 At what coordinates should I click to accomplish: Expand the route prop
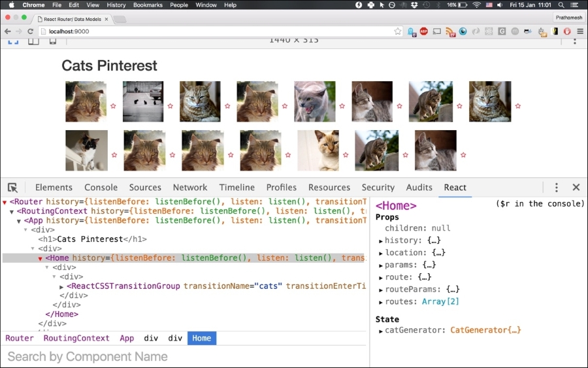[381, 278]
